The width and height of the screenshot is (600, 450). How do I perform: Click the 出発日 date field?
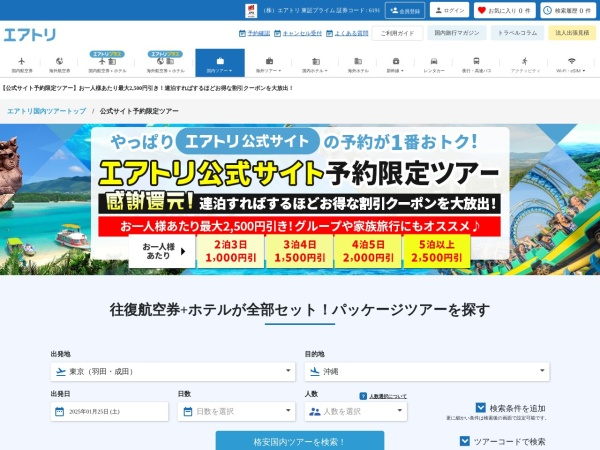109,412
